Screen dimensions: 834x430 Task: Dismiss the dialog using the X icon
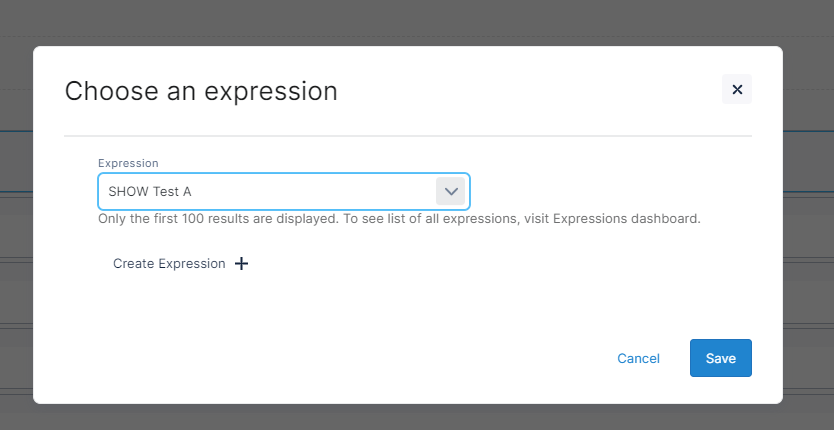click(737, 90)
